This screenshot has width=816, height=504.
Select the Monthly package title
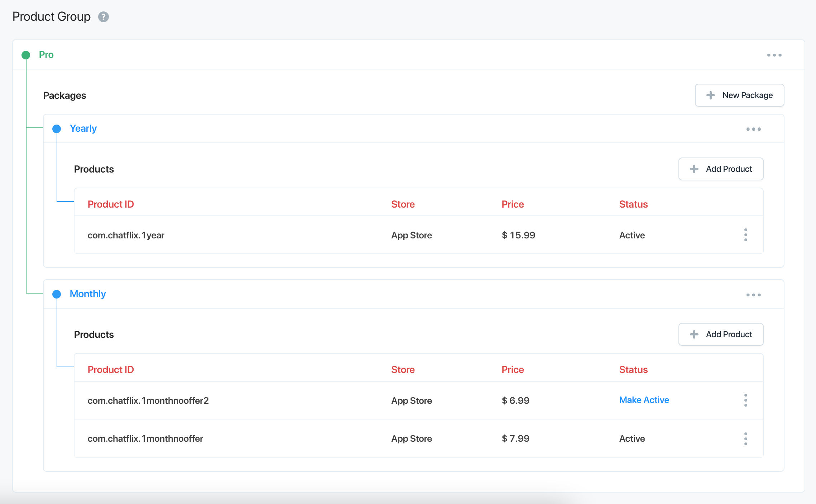(88, 294)
